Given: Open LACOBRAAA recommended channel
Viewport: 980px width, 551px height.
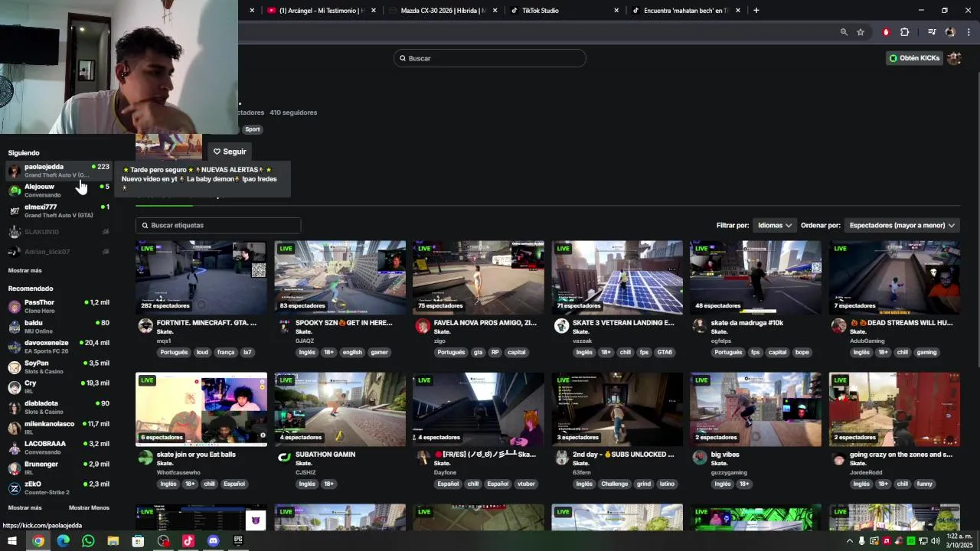Looking at the screenshot, I should (x=59, y=448).
